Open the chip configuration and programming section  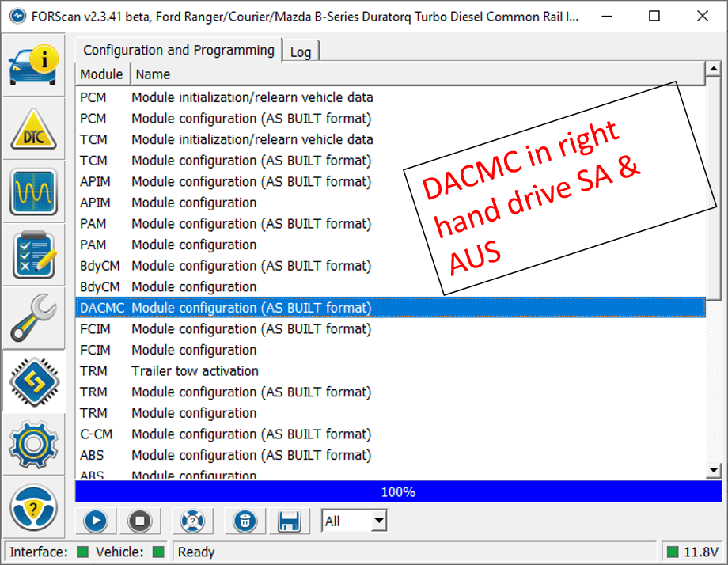[x=34, y=381]
